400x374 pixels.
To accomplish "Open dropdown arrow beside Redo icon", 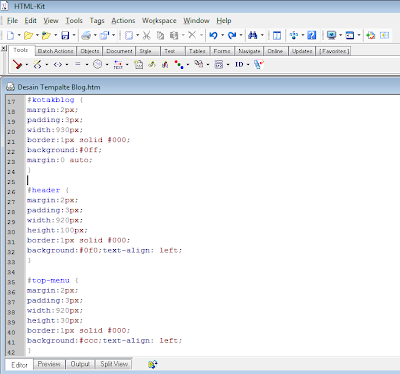I will point(241,35).
